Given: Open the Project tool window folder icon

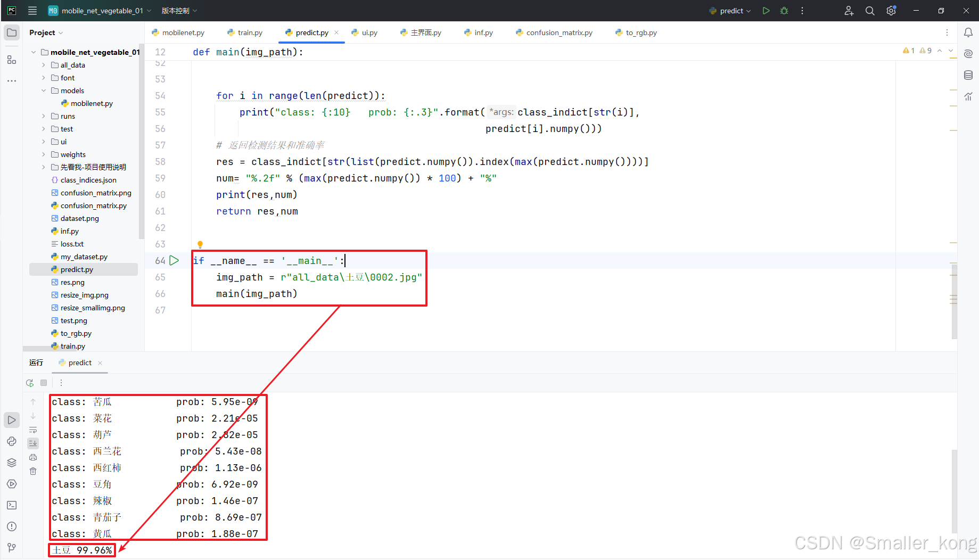Looking at the screenshot, I should coord(11,32).
